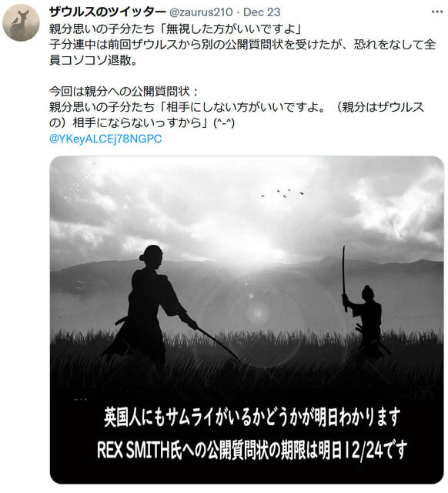The height and width of the screenshot is (493, 448).
Task: Open the Dec 23 tweet timestamp
Action: pos(262,12)
